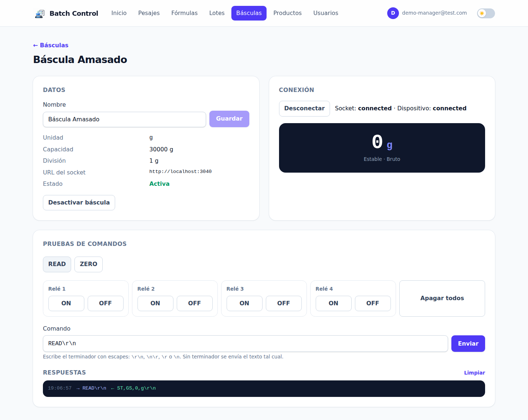The width and height of the screenshot is (528, 420).
Task: Click the Desconectar button
Action: click(x=304, y=108)
